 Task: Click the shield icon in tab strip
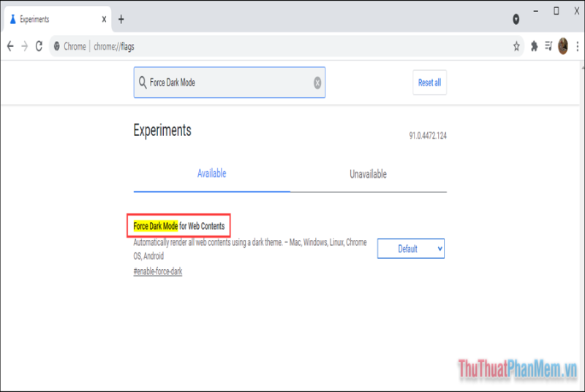pyautogui.click(x=516, y=19)
